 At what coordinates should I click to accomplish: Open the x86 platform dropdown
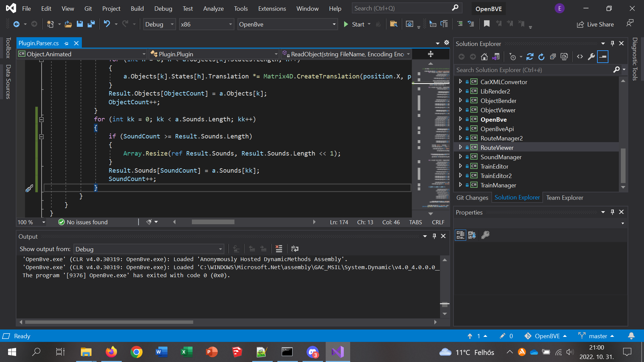(230, 24)
